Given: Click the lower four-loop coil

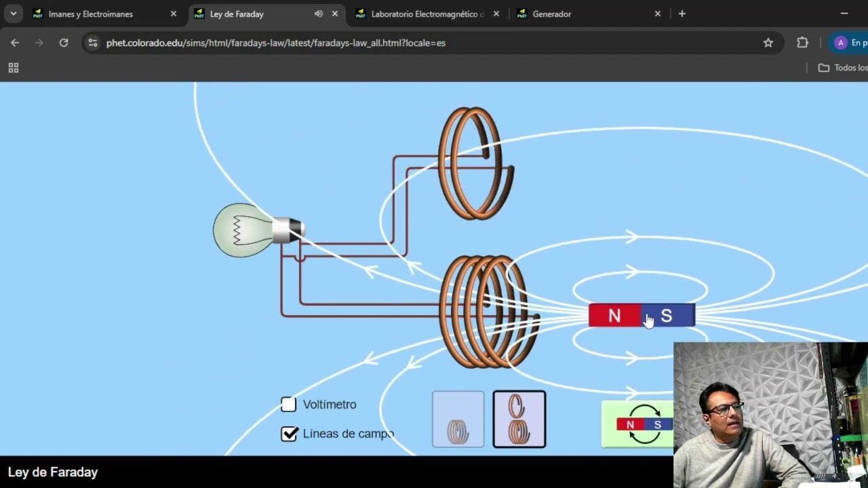Looking at the screenshot, I should 489,312.
